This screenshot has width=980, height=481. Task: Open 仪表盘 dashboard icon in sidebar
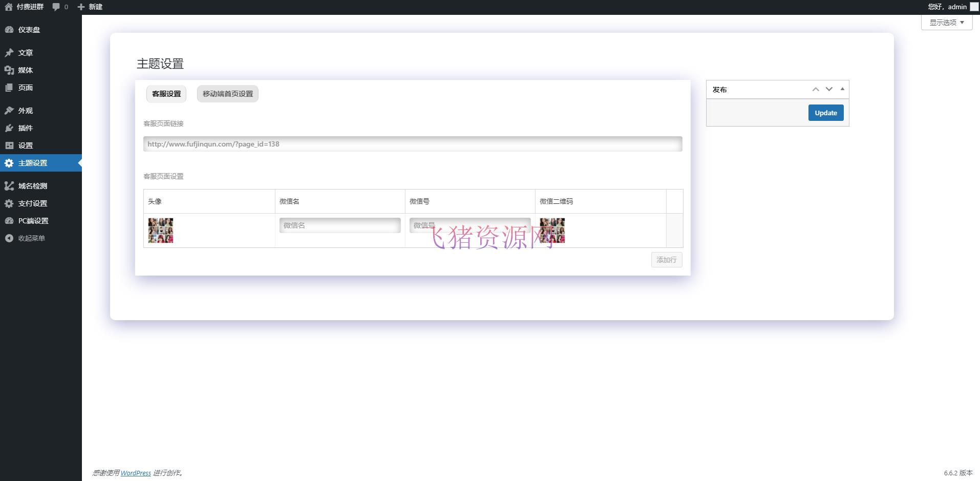tap(9, 30)
